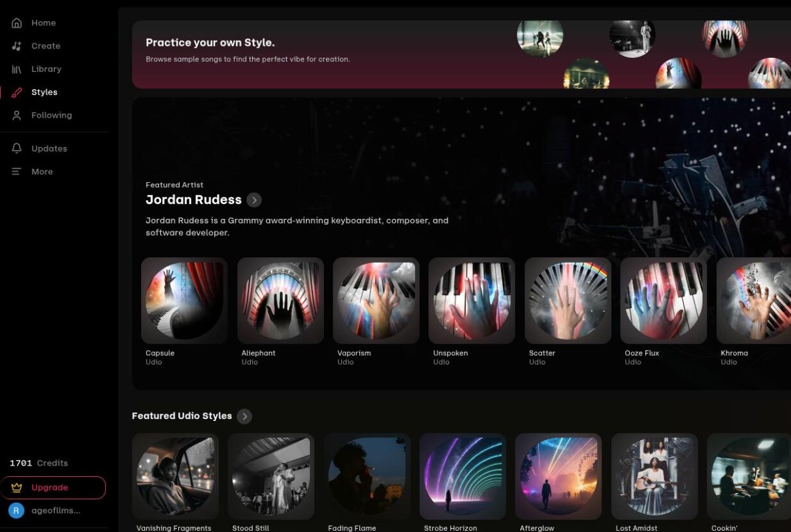
Task: Play the Capsule style by Udio
Action: (184, 301)
